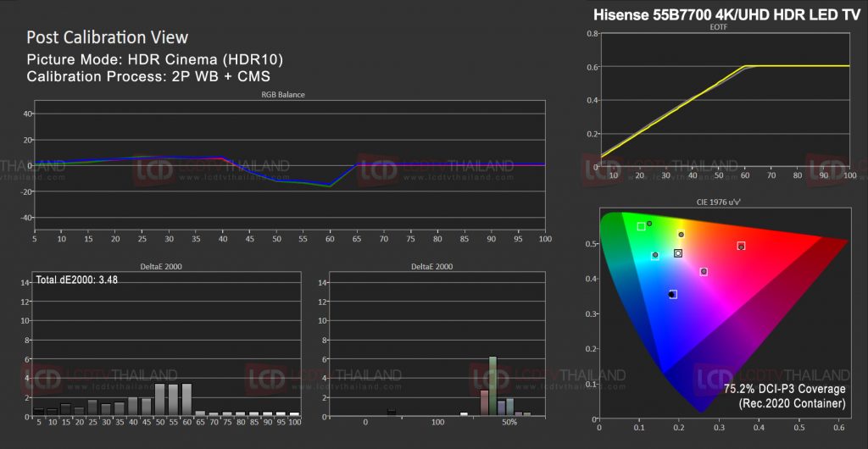Viewport: 868px width, 449px height.
Task: Click the 45 bar in grayscale DeltaE chart
Action: [147, 407]
